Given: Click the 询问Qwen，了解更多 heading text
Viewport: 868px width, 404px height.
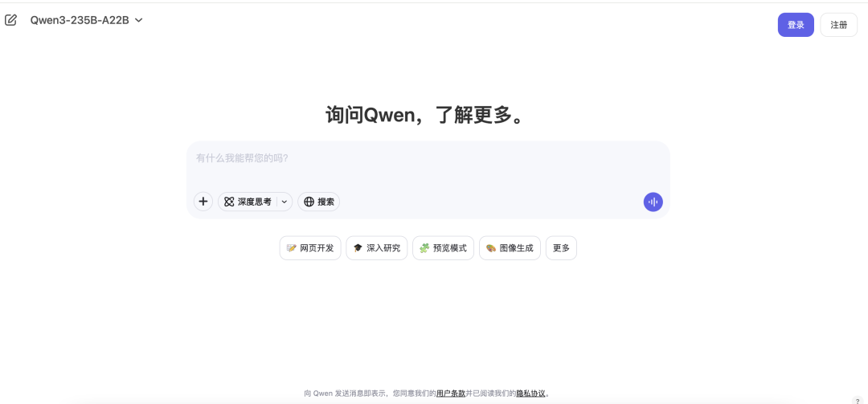Looking at the screenshot, I should pyautogui.click(x=424, y=116).
